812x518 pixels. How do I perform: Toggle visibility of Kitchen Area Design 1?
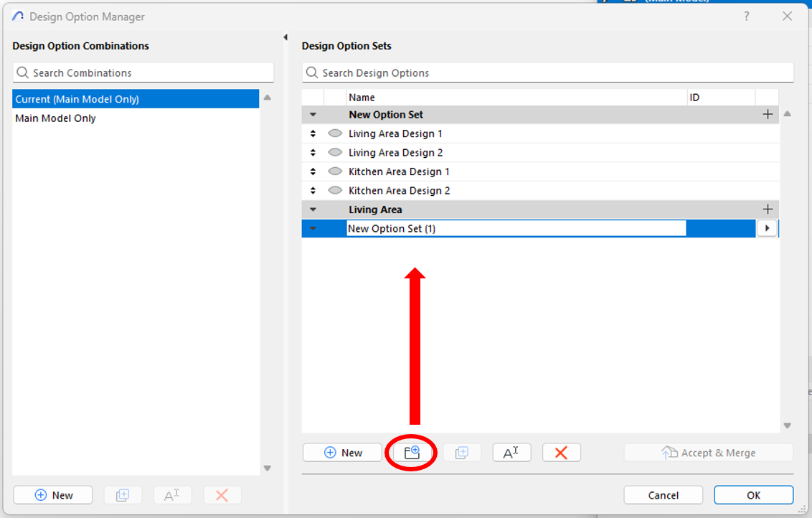[334, 172]
